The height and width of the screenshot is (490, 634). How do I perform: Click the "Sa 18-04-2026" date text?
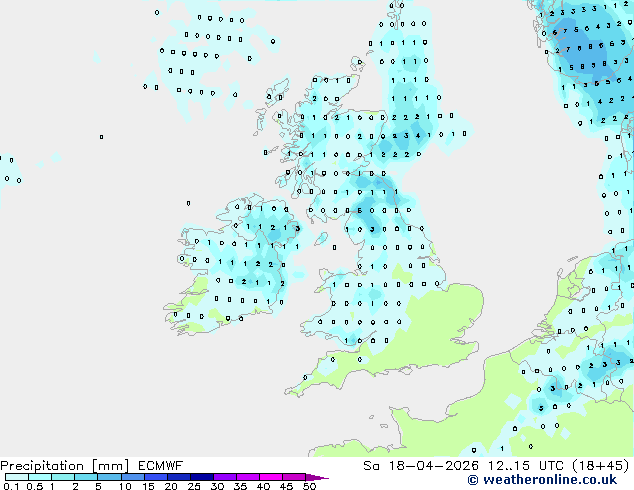(421, 466)
